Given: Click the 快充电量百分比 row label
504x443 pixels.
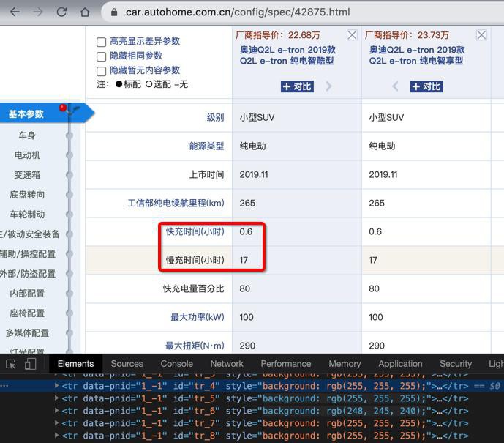Looking at the screenshot, I should [194, 288].
